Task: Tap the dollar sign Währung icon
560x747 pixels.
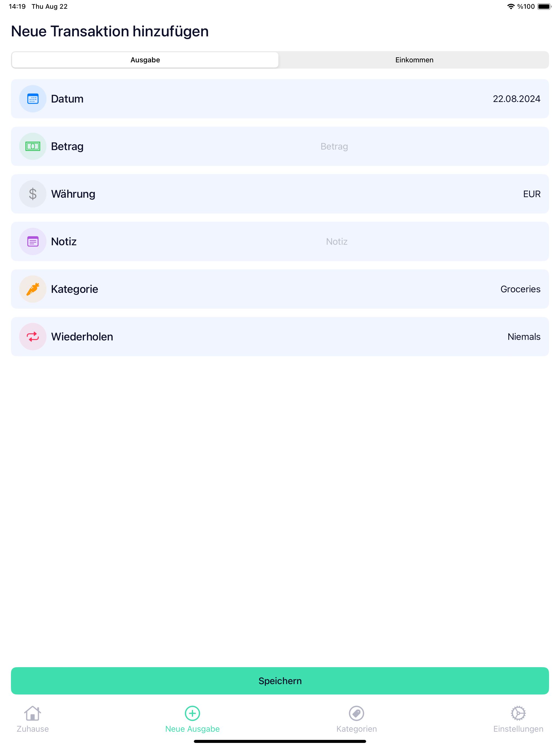Action: [33, 194]
